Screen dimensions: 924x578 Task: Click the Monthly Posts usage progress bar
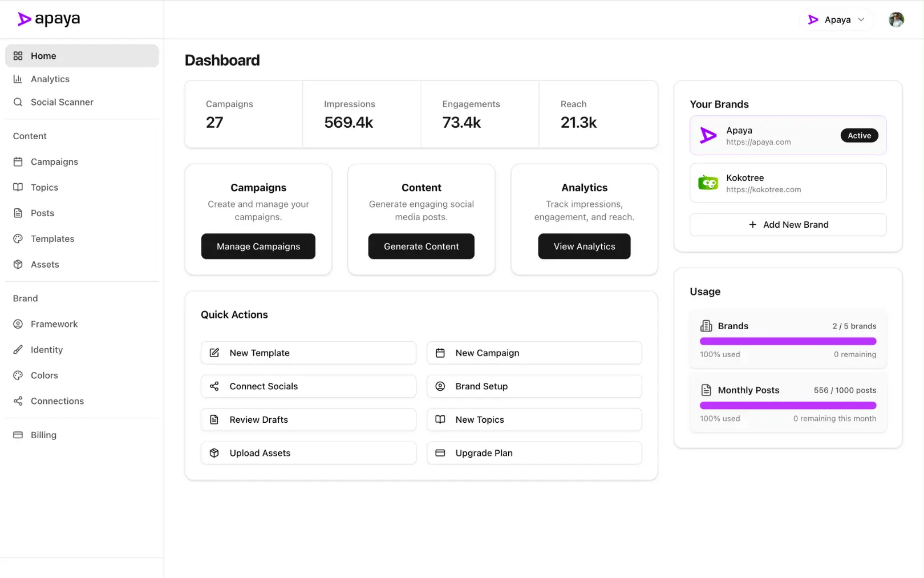[x=787, y=406]
